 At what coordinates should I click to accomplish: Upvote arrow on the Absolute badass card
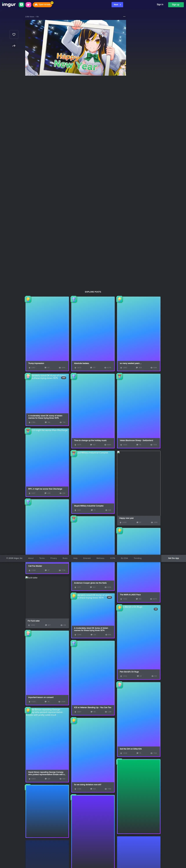tap(75, 368)
